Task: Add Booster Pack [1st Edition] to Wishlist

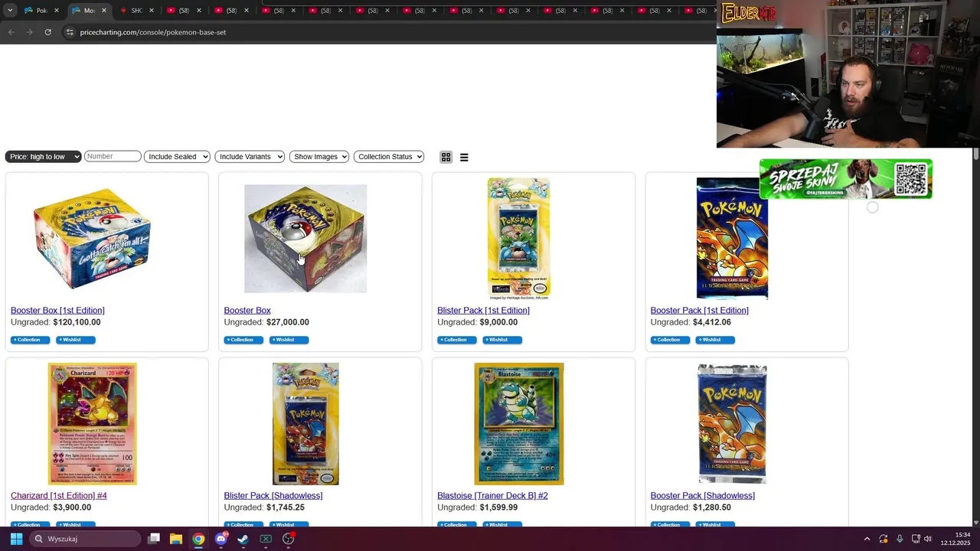Action: (715, 340)
